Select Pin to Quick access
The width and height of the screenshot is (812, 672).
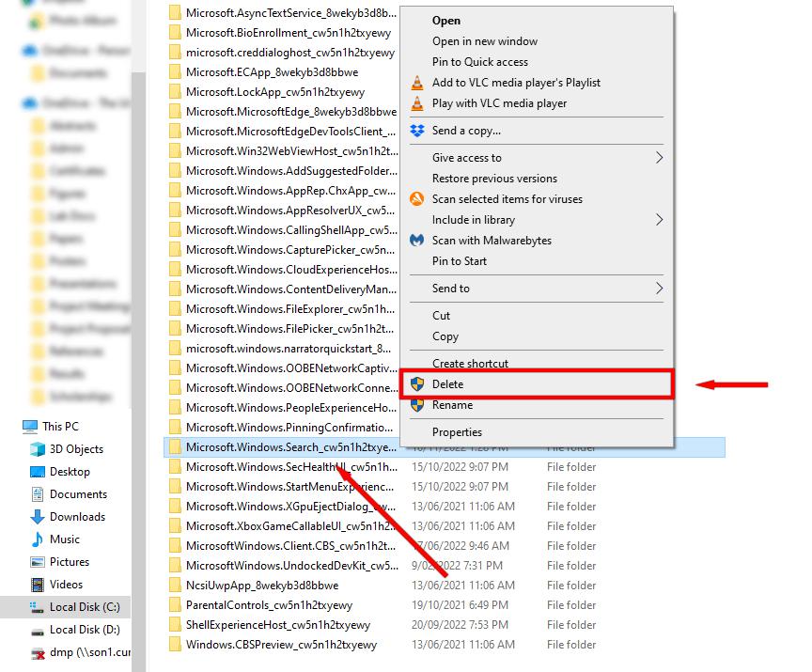[480, 62]
